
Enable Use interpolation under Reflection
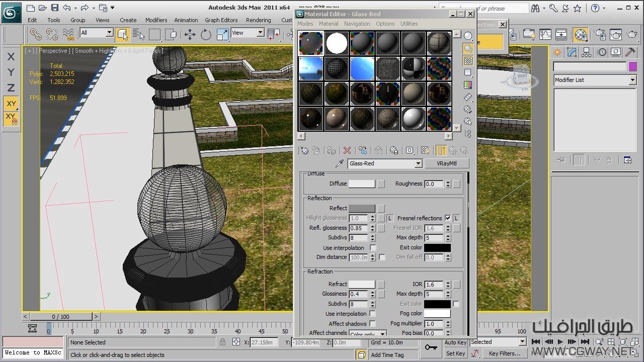click(x=373, y=248)
